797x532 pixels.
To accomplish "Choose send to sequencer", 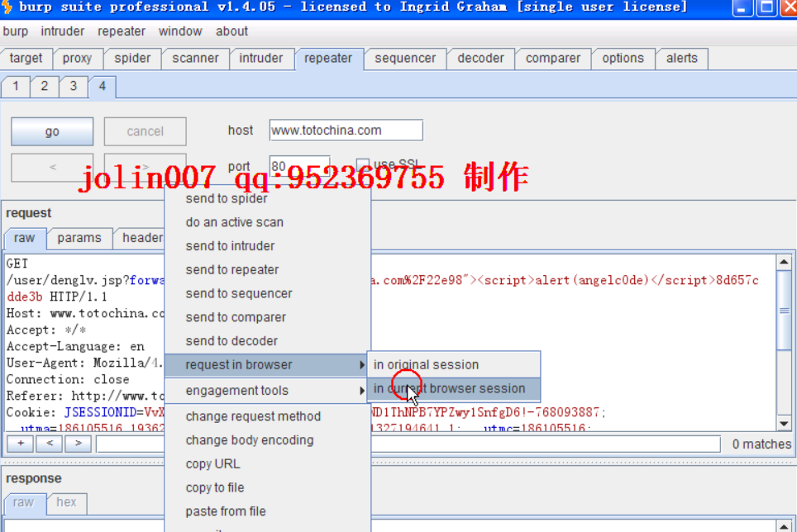I will [268, 293].
